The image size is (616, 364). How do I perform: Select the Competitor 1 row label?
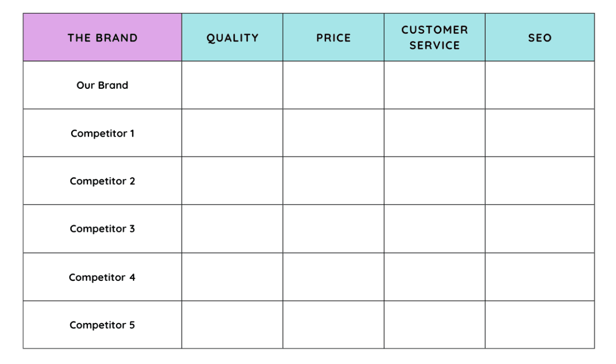coord(102,133)
